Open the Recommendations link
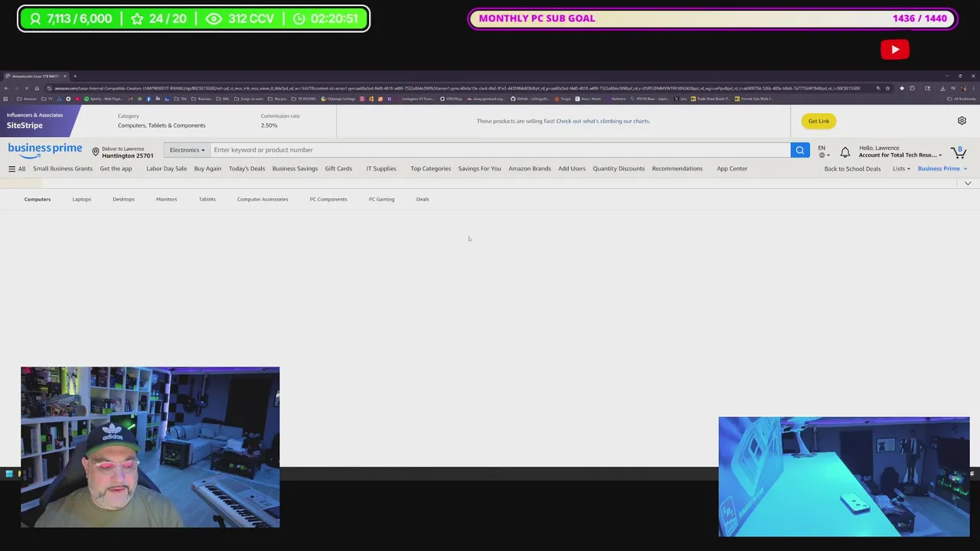 click(x=677, y=168)
